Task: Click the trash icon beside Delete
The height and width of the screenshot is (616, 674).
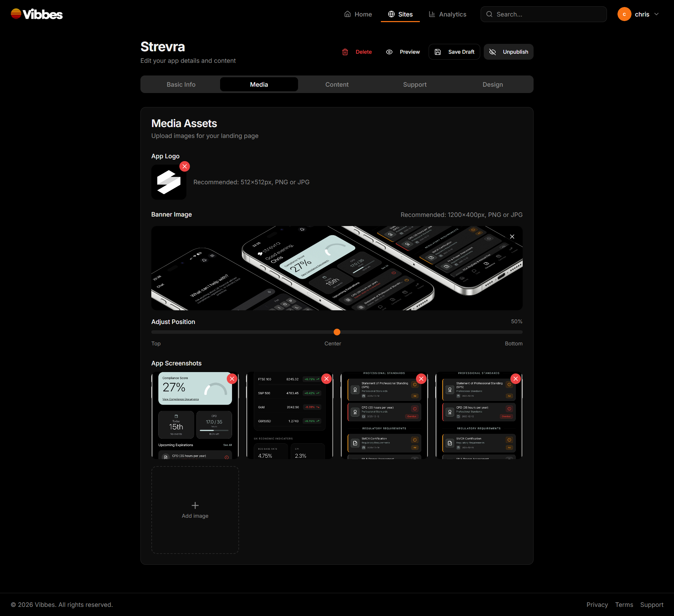Action: pos(345,52)
